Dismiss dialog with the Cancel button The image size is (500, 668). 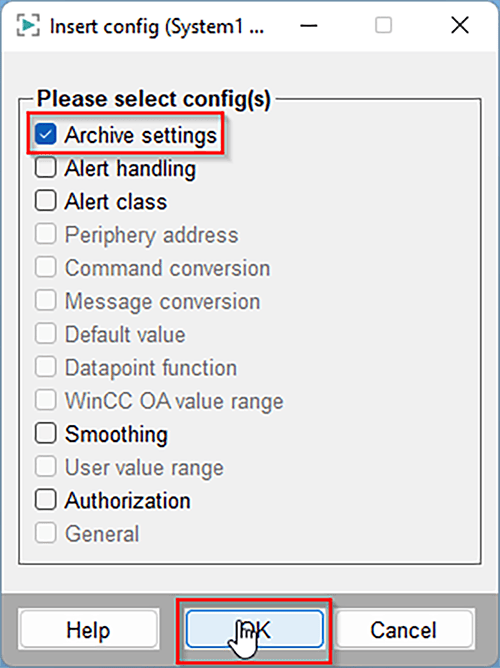pyautogui.click(x=404, y=630)
